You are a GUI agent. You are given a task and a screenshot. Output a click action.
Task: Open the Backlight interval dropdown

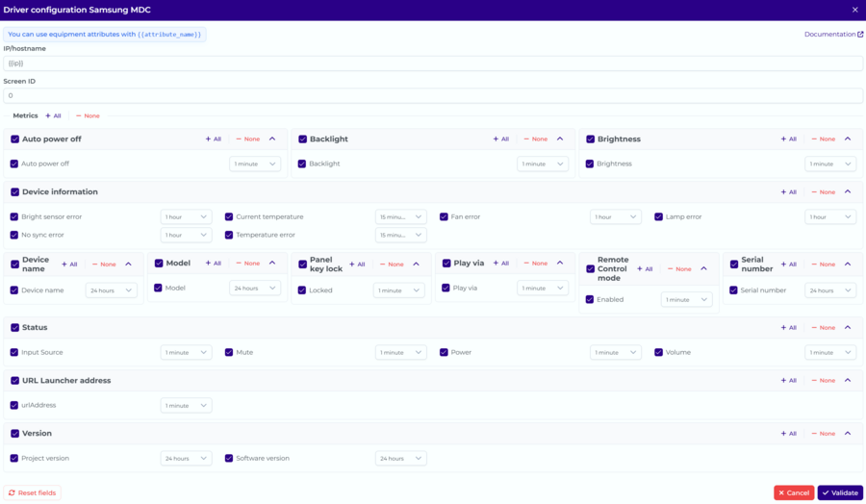(543, 164)
